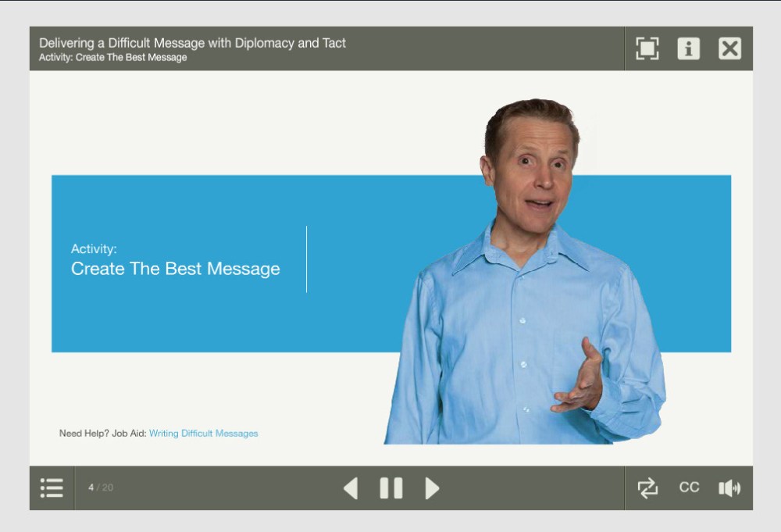Pause the lesson playback
The image size is (781, 532).
coord(390,488)
